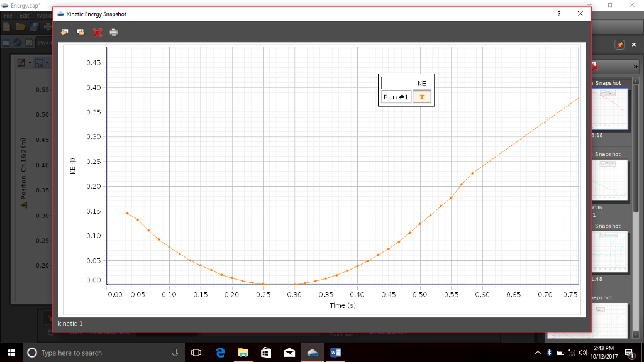Switch to the Position tab

50,43
